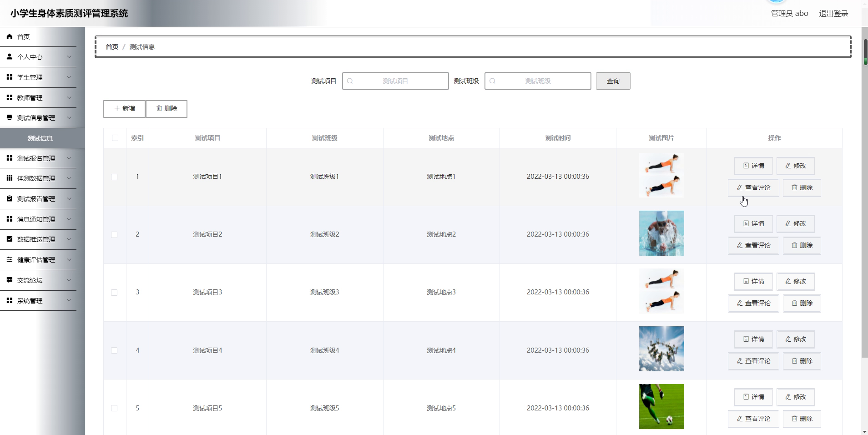
Task: Focus the 测试项目 search input
Action: click(395, 81)
